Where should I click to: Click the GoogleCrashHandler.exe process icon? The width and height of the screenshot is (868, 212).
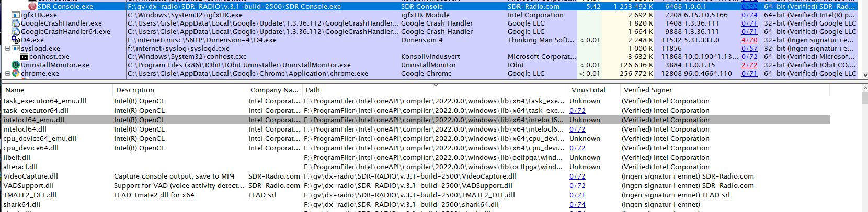click(16, 23)
